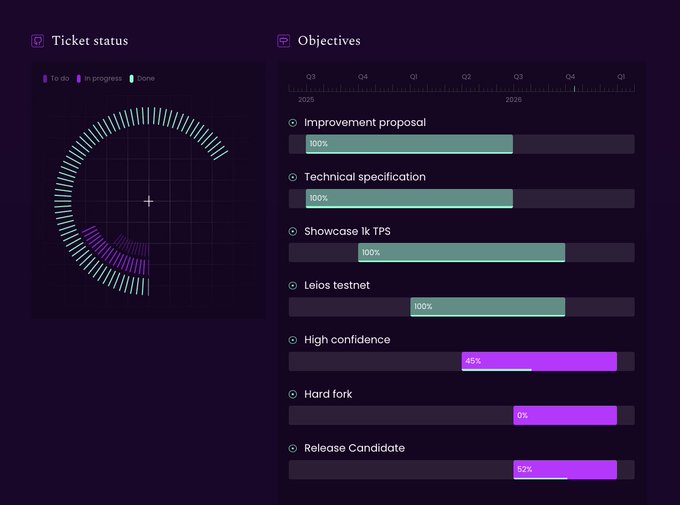Viewport: 680px width, 505px height.
Task: Click the Hard fork label
Action: 328,394
